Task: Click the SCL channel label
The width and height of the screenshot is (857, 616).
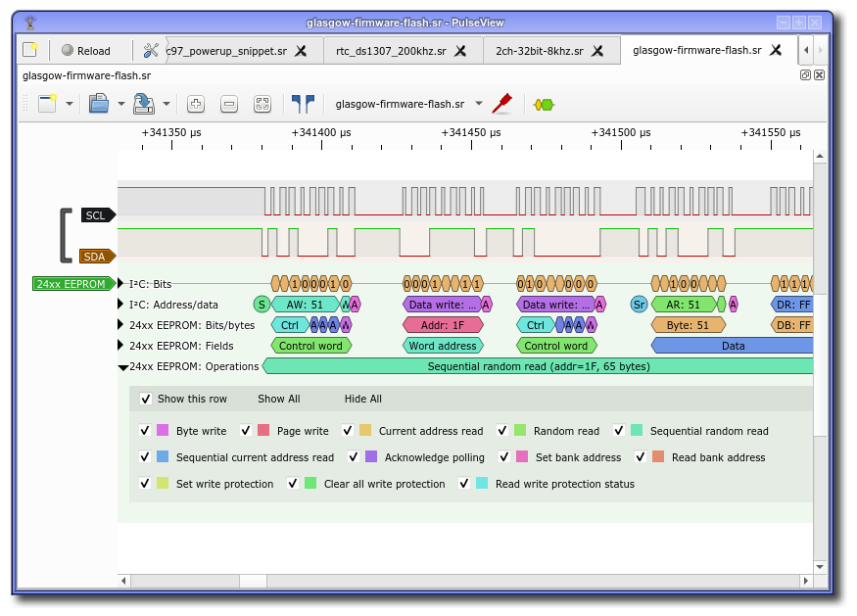Action: pos(98,215)
